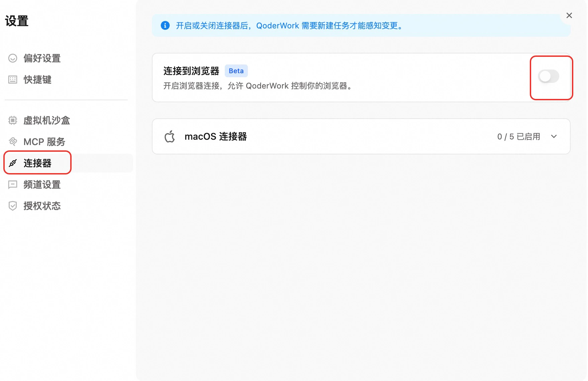Click the 快捷键 keyboard icon
This screenshot has height=381, width=588.
12,80
